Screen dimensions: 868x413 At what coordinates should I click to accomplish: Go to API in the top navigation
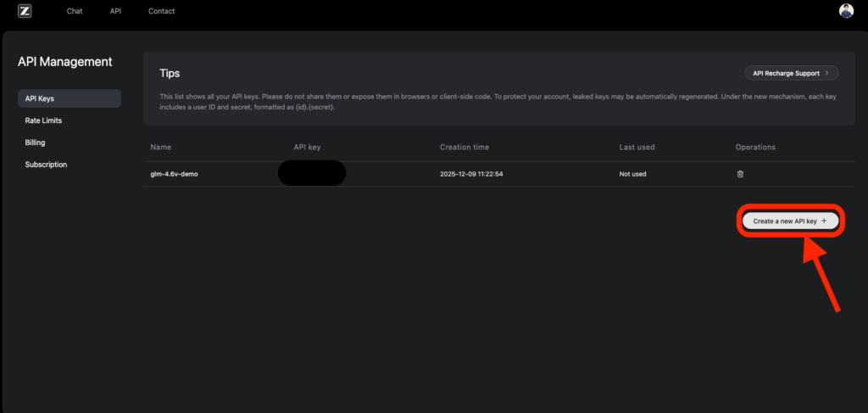116,11
